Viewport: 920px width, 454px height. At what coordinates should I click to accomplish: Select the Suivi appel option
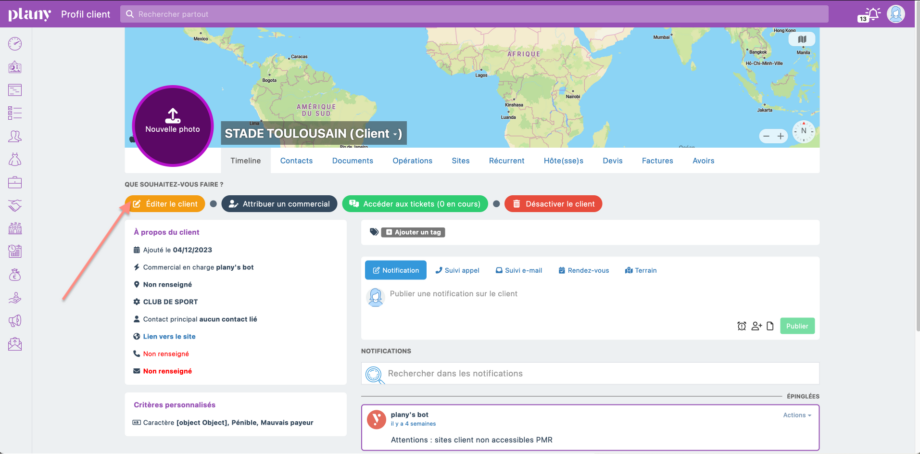pyautogui.click(x=457, y=270)
